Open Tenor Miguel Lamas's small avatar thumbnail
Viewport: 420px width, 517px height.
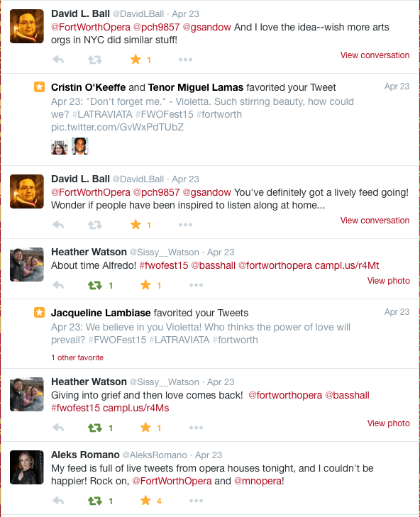tap(80, 146)
